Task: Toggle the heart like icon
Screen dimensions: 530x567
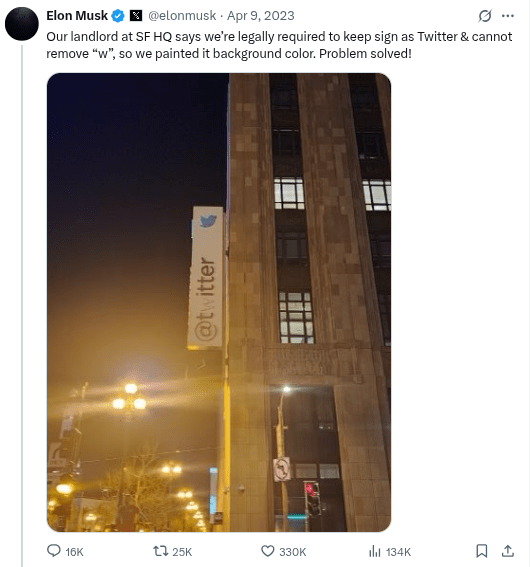Action: (x=268, y=551)
